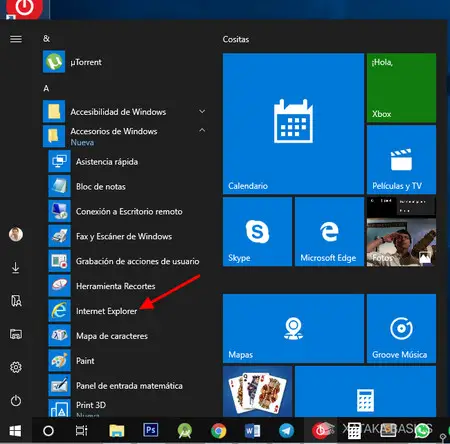The width and height of the screenshot is (450, 444).
Task: Open Bloc de notas
Action: pyautogui.click(x=127, y=186)
